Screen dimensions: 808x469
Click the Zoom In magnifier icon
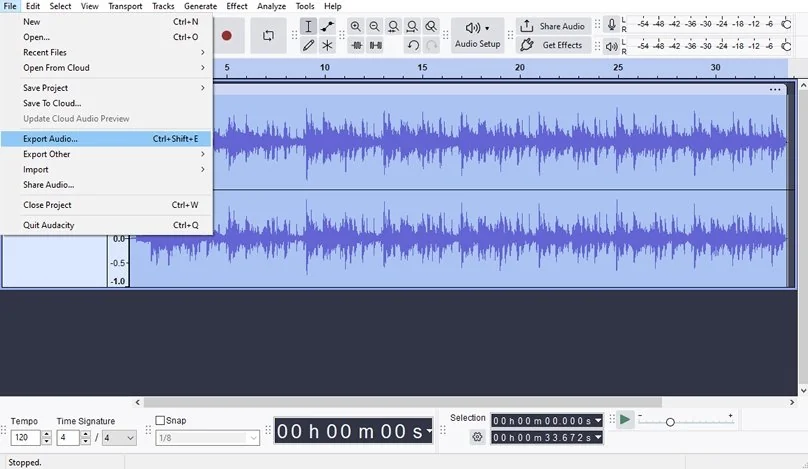click(356, 27)
